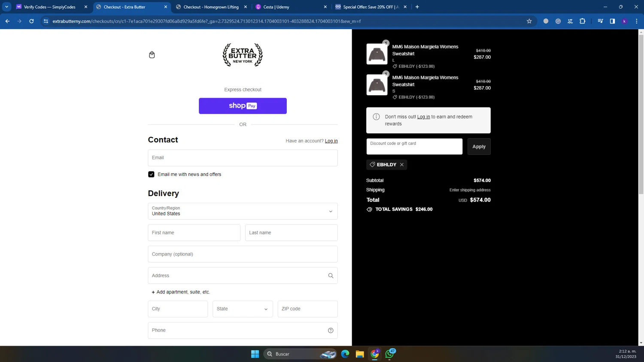
Task: Close the Verify Codes — SimplyCodes tab
Action: [86, 7]
